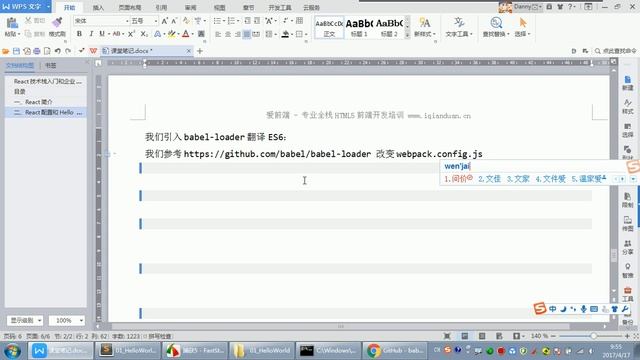Click the save floppy disk icon
The image size is (640, 360).
(16, 51)
